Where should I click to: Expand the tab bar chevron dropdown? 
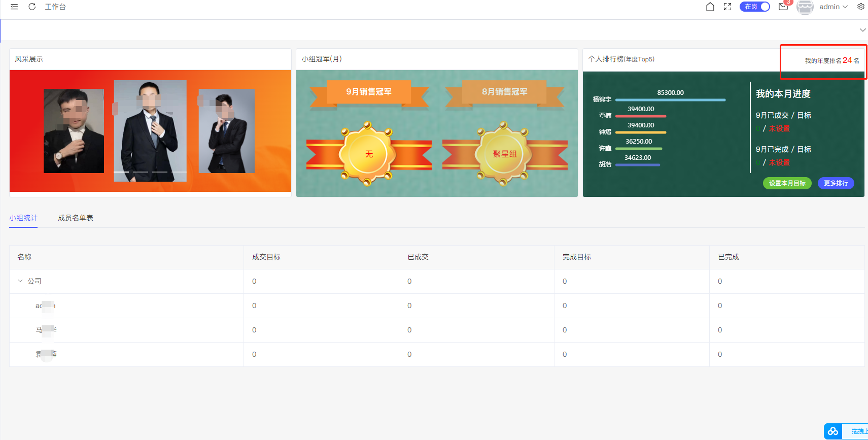862,30
